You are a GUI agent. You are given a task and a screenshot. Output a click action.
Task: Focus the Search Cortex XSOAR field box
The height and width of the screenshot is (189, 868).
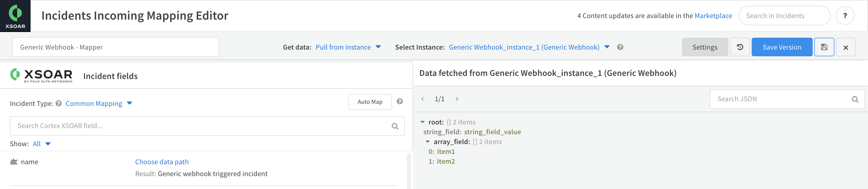pyautogui.click(x=207, y=126)
